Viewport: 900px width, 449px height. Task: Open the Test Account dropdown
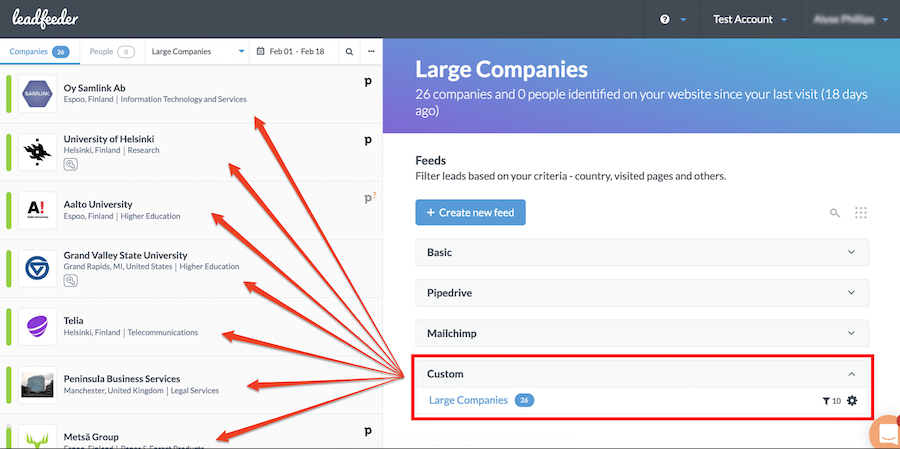pos(750,20)
